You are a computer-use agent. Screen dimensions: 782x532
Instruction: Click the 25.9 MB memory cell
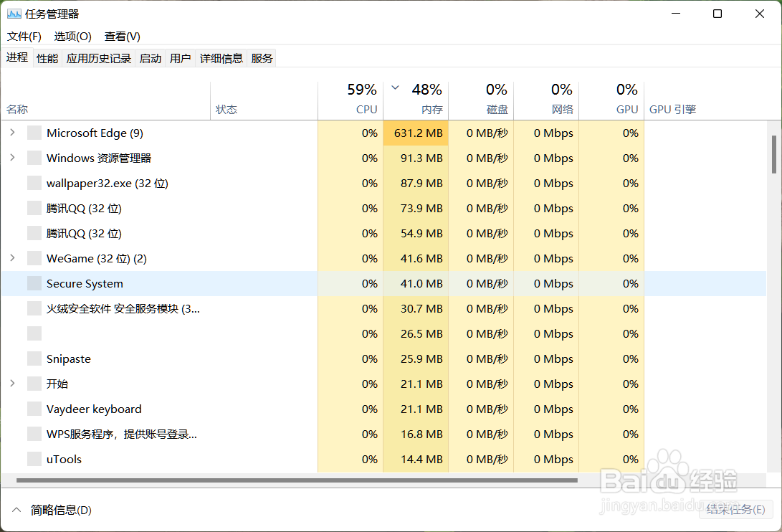416,358
